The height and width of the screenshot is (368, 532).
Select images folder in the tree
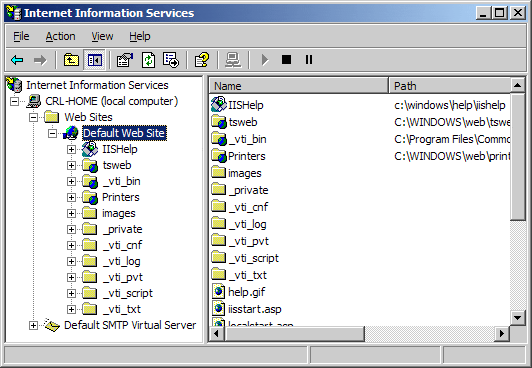[119, 213]
